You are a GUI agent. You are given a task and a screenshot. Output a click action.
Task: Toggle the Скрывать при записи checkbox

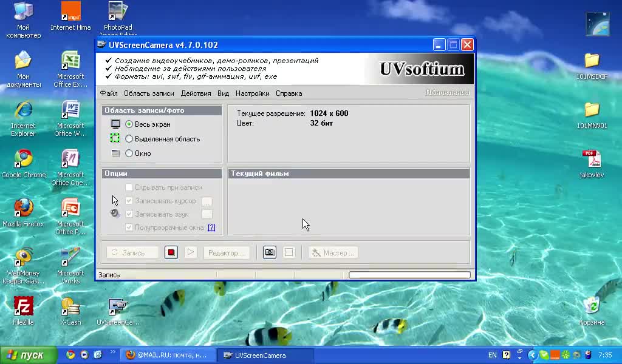129,188
